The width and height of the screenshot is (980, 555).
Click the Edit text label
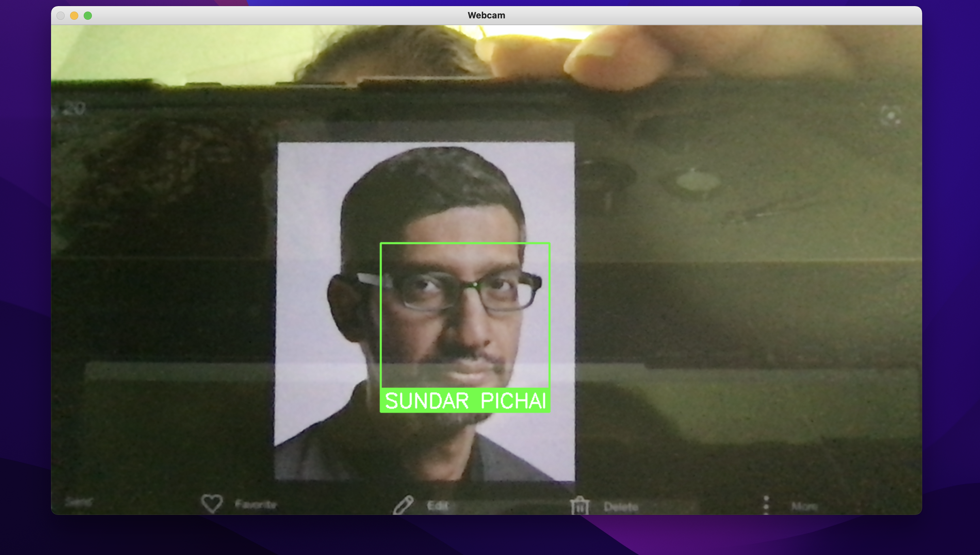click(437, 506)
